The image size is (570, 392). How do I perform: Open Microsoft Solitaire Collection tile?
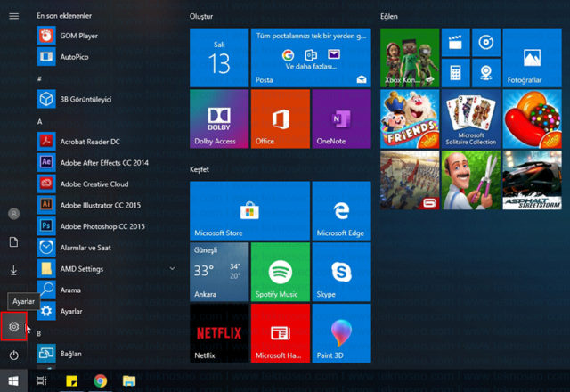(471, 118)
